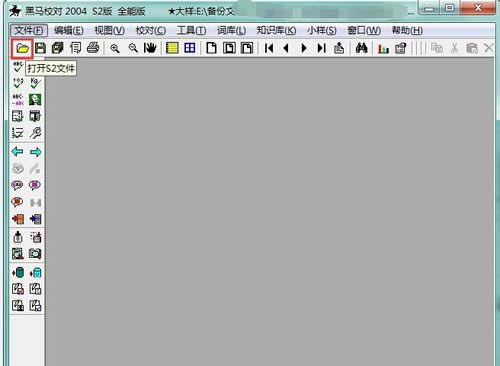Click the list-lines icon beside wrench
The width and height of the screenshot is (500, 366).
[x=18, y=133]
